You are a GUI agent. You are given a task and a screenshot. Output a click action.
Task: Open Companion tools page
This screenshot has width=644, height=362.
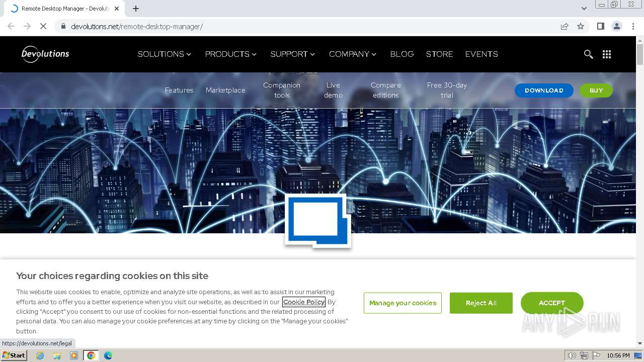coord(282,90)
